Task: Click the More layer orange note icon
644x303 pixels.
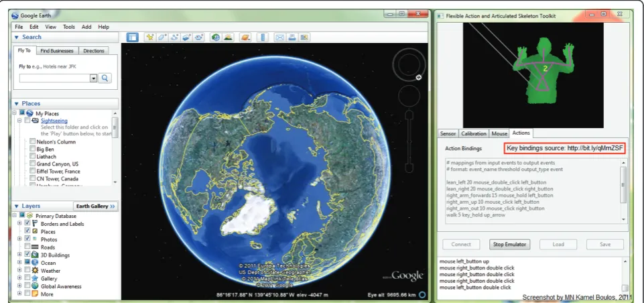Action: (35, 294)
